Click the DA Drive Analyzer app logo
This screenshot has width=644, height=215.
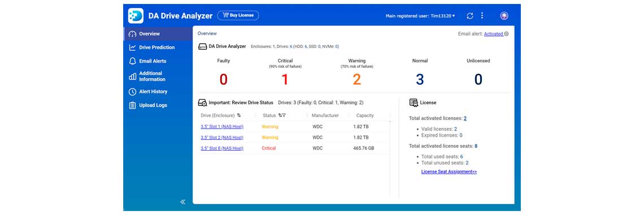point(136,16)
